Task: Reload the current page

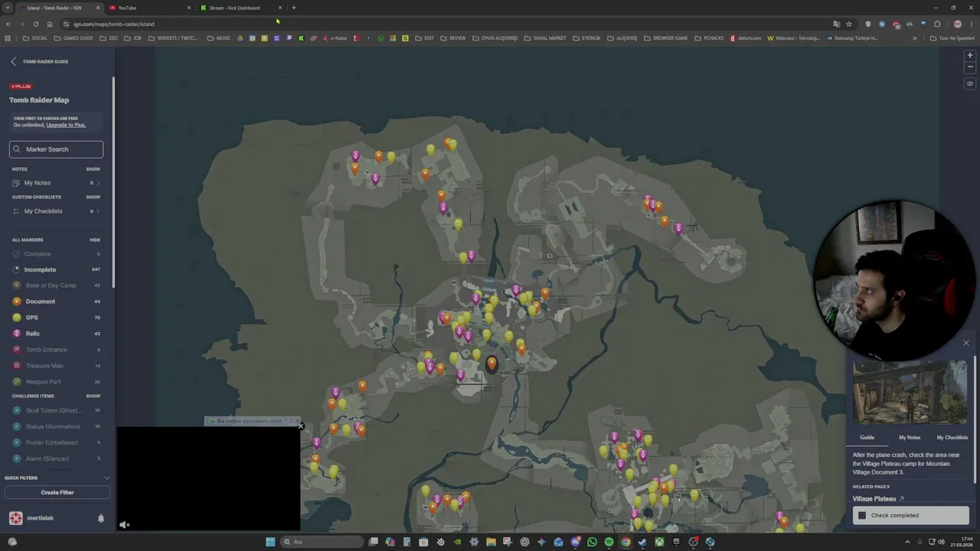Action: coord(35,24)
